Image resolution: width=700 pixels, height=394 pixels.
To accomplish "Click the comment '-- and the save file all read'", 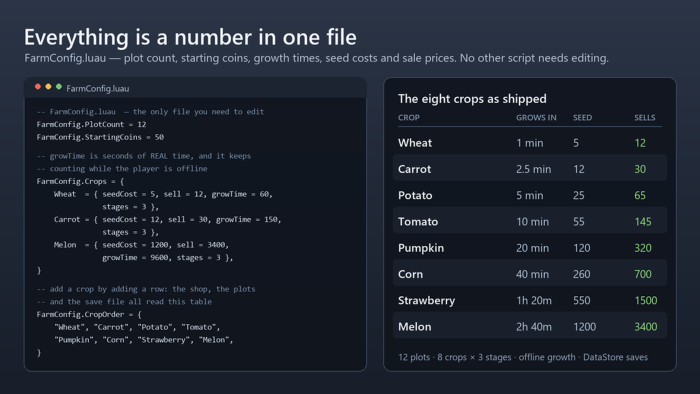I will pyautogui.click(x=124, y=302).
